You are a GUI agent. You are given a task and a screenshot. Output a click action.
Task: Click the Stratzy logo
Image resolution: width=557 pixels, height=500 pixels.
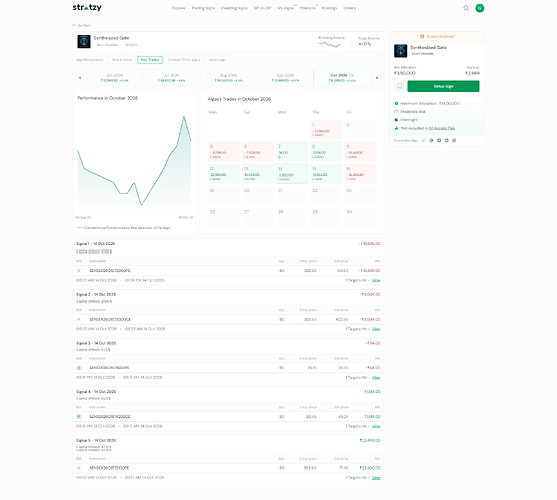[x=87, y=7]
